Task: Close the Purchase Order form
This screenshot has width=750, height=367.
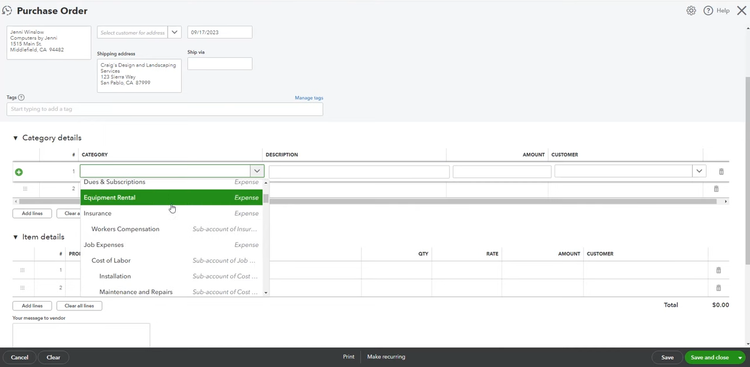Action: point(741,11)
